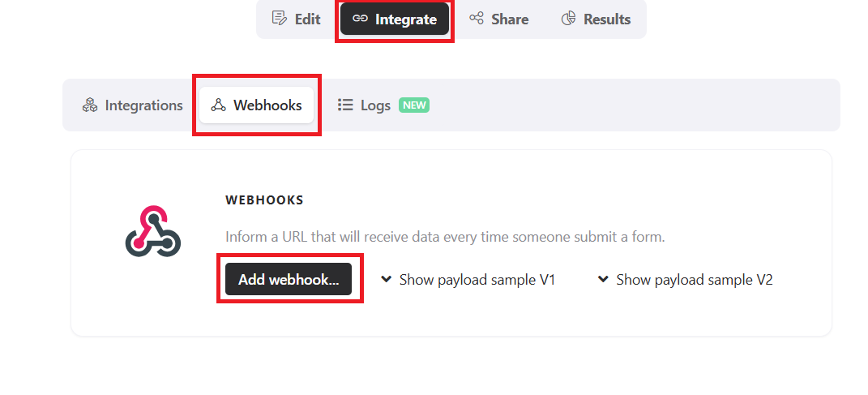
Task: Click the Integrations cubes icon
Action: [90, 105]
